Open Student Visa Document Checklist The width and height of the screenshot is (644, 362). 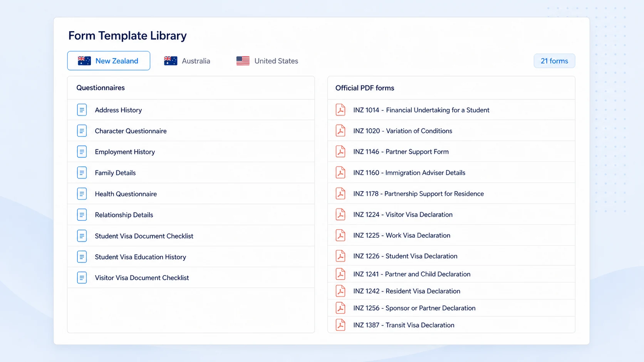(191, 236)
